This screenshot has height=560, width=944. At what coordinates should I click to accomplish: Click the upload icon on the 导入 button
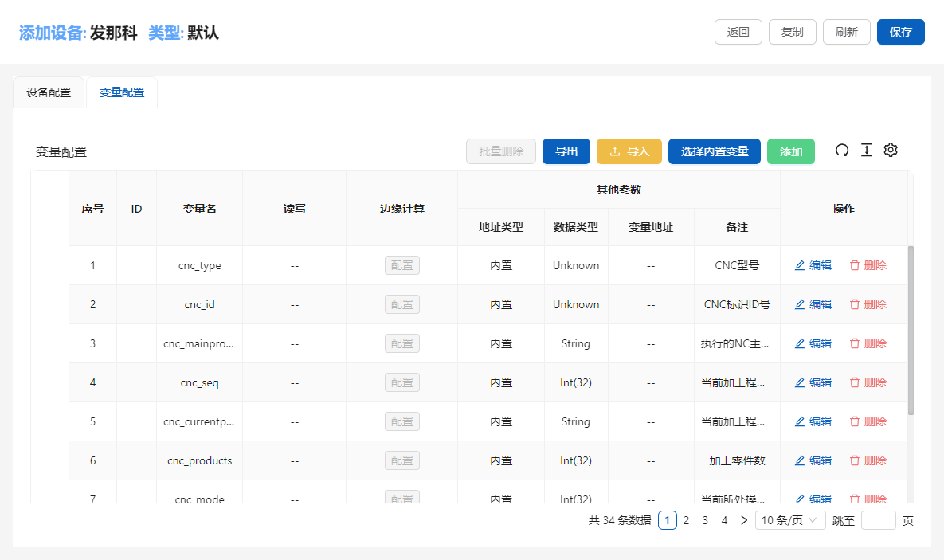(614, 152)
